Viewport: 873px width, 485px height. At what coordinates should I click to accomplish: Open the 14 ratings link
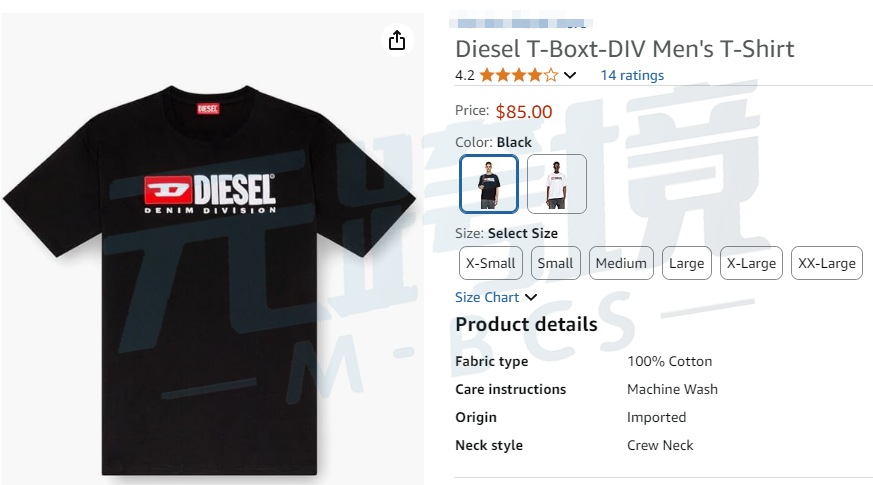pyautogui.click(x=631, y=75)
